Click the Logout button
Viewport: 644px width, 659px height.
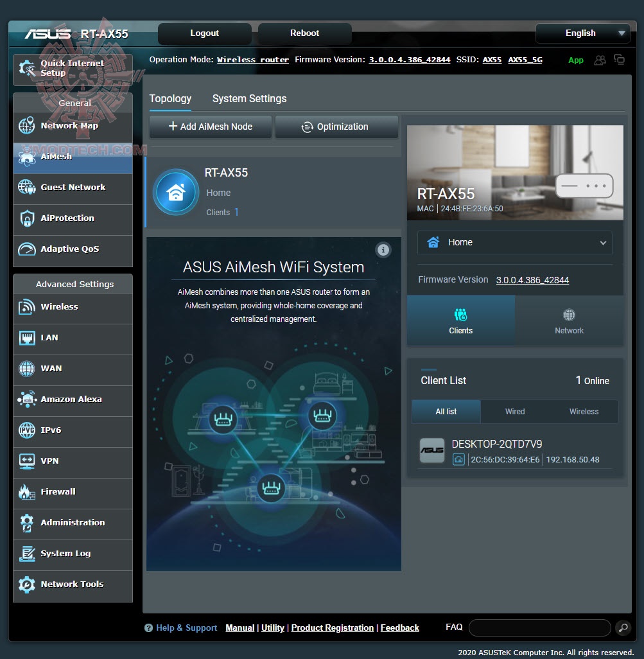click(x=205, y=33)
